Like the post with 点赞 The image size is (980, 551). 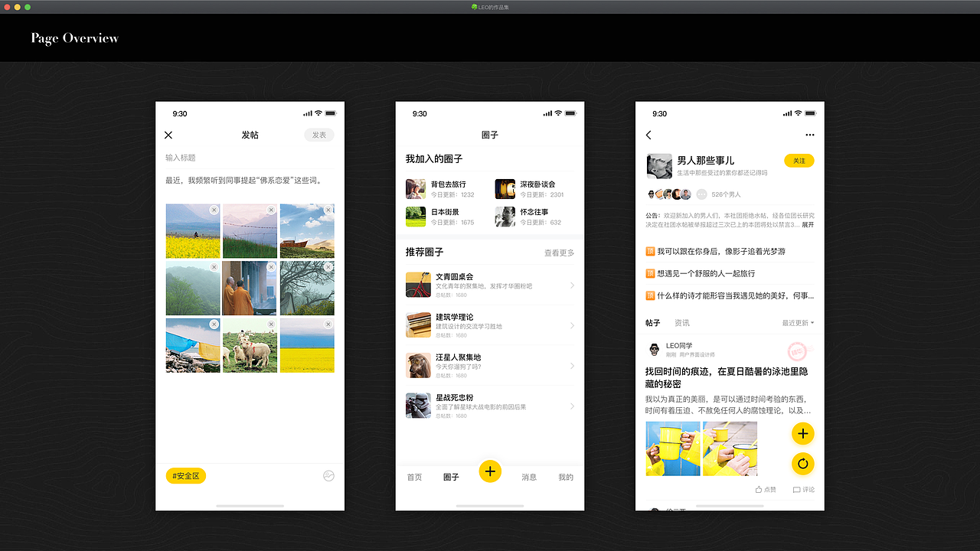pos(766,490)
